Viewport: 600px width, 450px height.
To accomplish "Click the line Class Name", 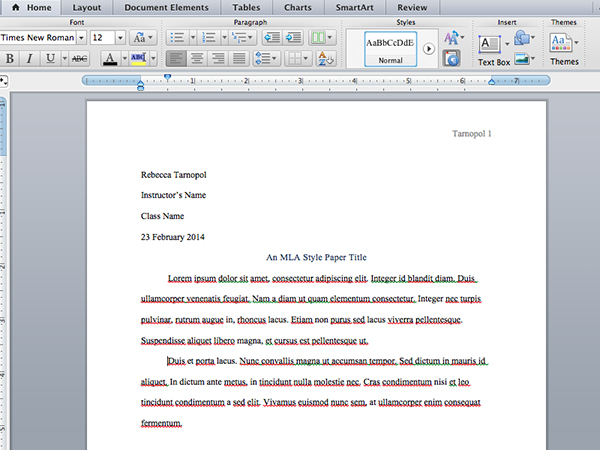I will coord(162,216).
